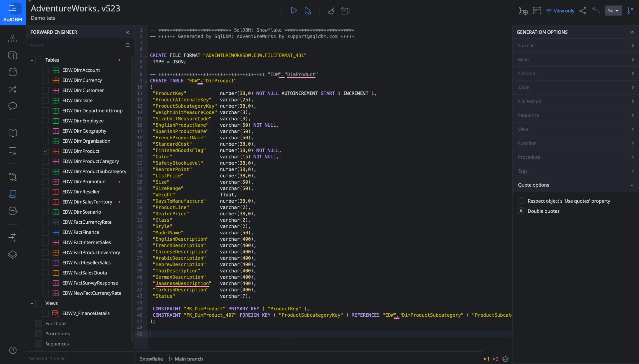
Task: Select the EDW.V_FinanceDetails view item
Action: [x=86, y=313]
